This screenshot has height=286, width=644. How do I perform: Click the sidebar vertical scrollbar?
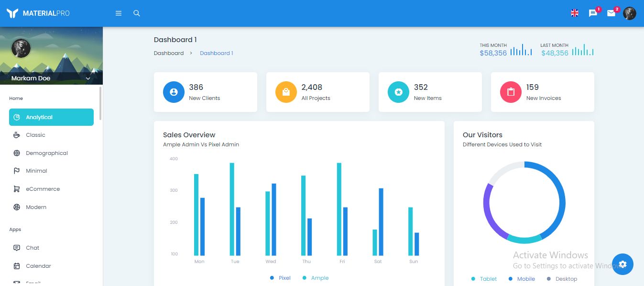point(100,103)
